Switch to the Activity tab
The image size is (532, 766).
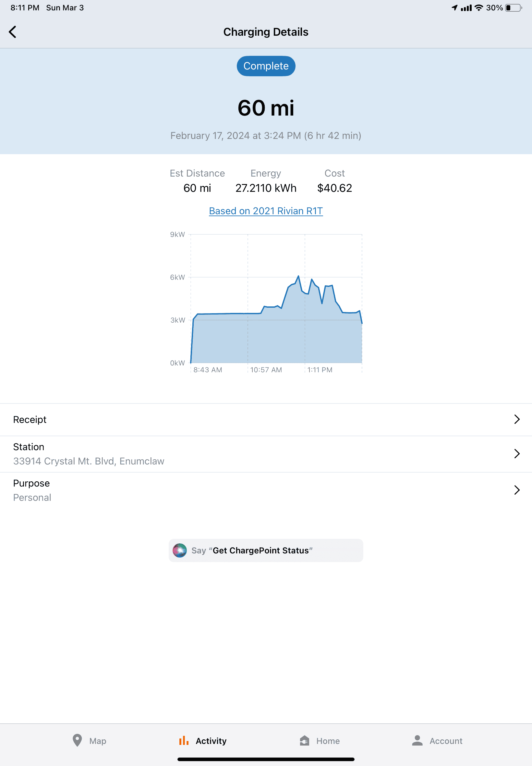click(x=203, y=741)
